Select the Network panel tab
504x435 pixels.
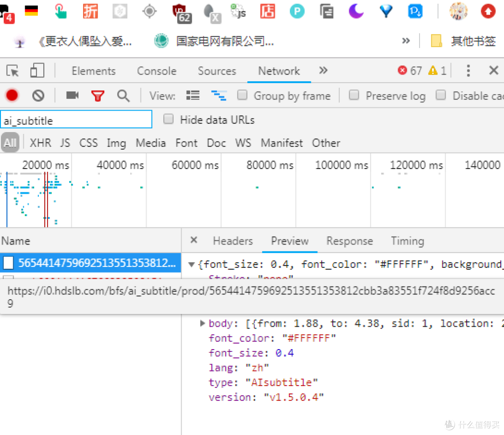(279, 71)
